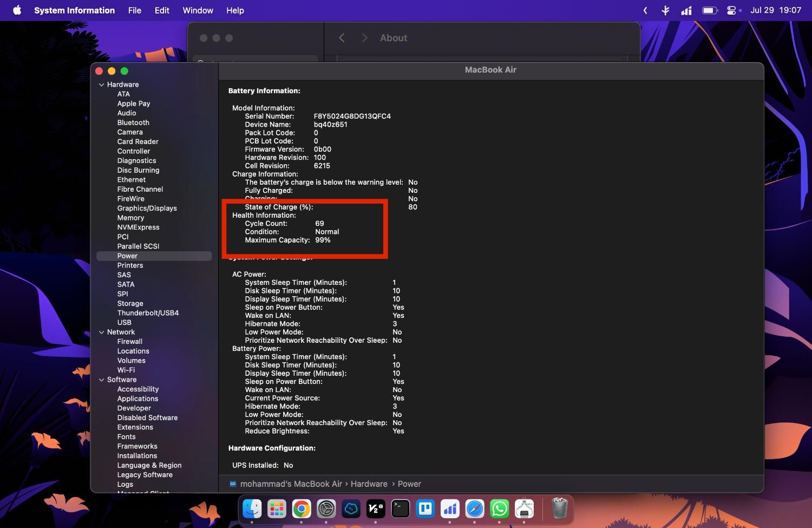The width and height of the screenshot is (812, 528).
Task: Select Memory in the sidebar
Action: [x=130, y=218]
